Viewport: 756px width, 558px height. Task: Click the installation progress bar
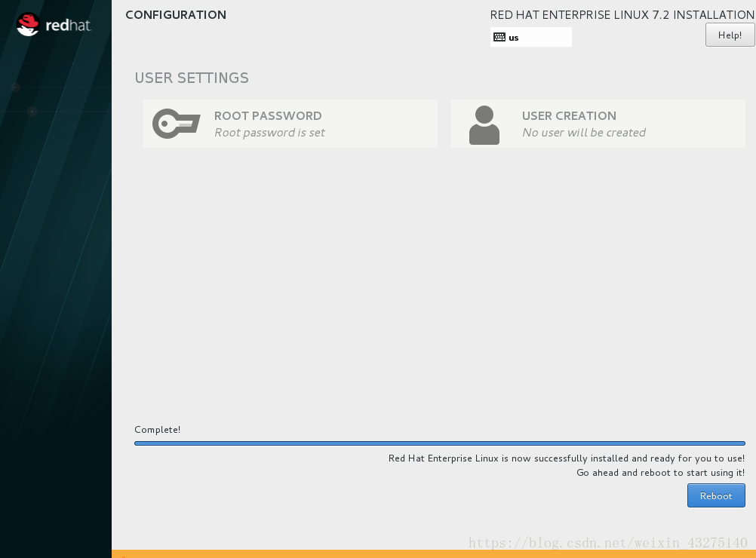click(x=440, y=443)
